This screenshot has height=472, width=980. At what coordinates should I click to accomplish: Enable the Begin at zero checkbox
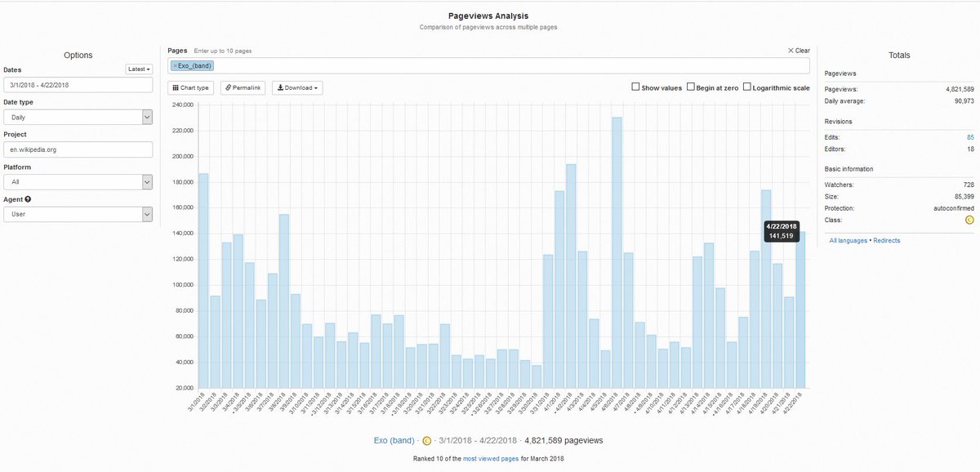click(x=690, y=87)
